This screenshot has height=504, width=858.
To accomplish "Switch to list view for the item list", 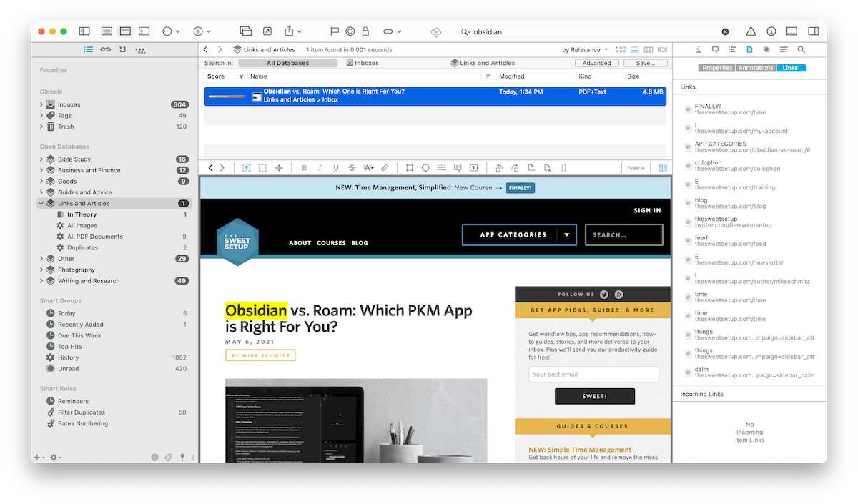I will point(634,50).
